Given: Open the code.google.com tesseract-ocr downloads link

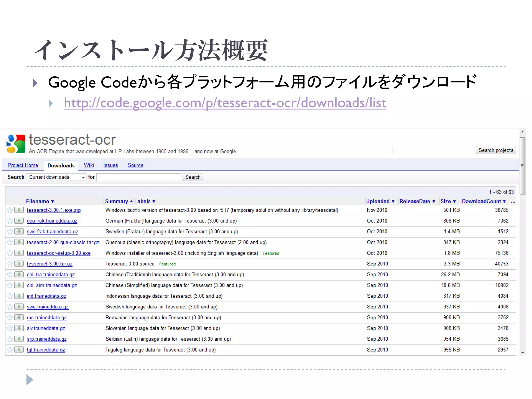Looking at the screenshot, I should click(225, 103).
